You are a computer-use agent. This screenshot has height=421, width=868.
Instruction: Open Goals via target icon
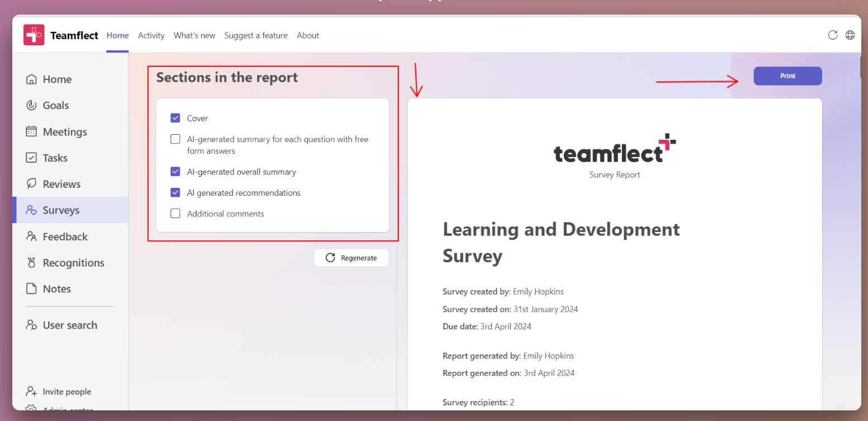(32, 106)
